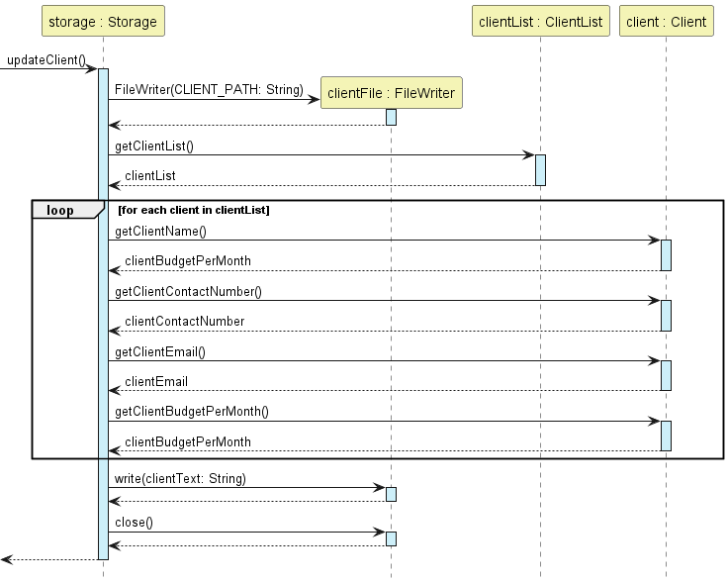Click the loop guard 'for each client in clientList'
Screen dimensions: 728x583
(194, 210)
